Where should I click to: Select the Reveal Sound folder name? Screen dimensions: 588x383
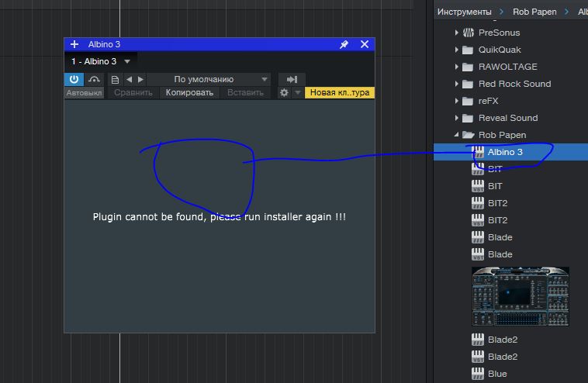click(x=508, y=118)
